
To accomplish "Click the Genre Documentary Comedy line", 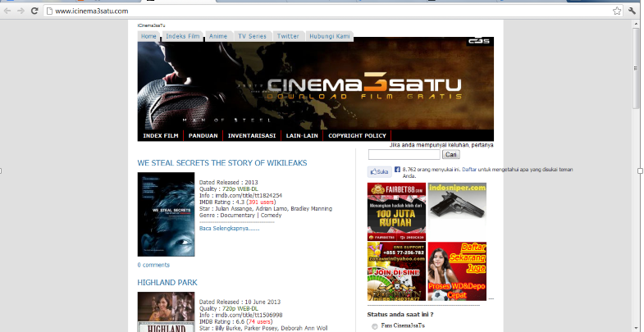I will point(240,215).
